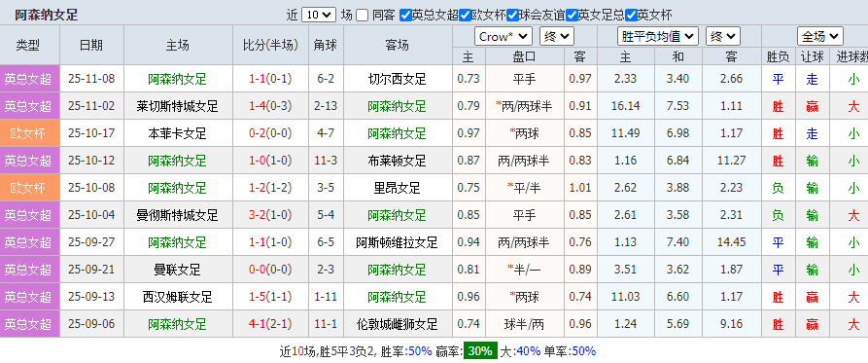Open the 1-1(0-1) score on 25-11-08

coord(270,79)
